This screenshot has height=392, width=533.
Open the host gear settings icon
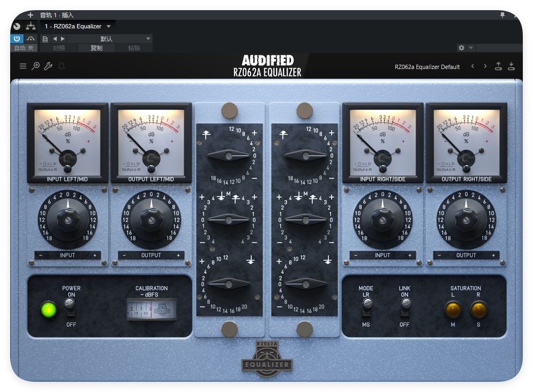pyautogui.click(x=461, y=48)
